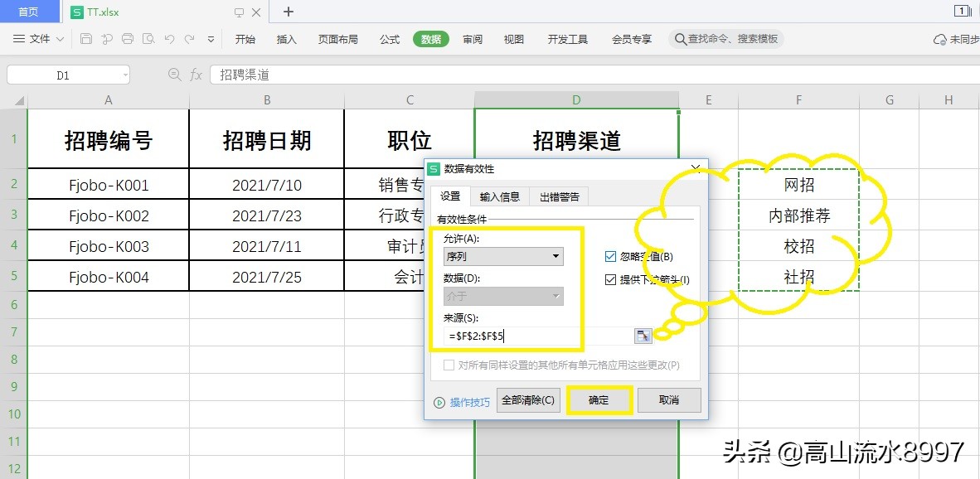
Task: Click the zoom magnifier icon near formula bar
Action: point(175,75)
